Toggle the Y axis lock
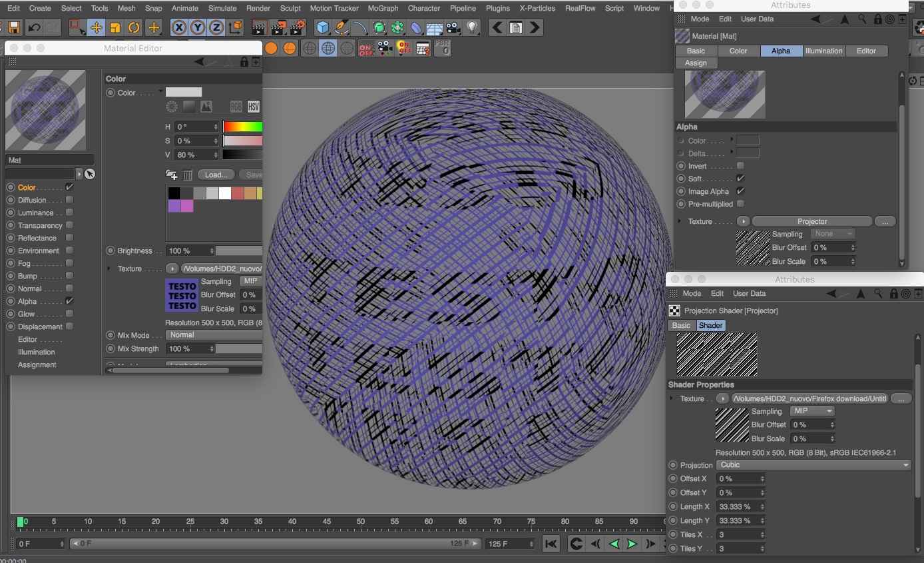 (197, 27)
